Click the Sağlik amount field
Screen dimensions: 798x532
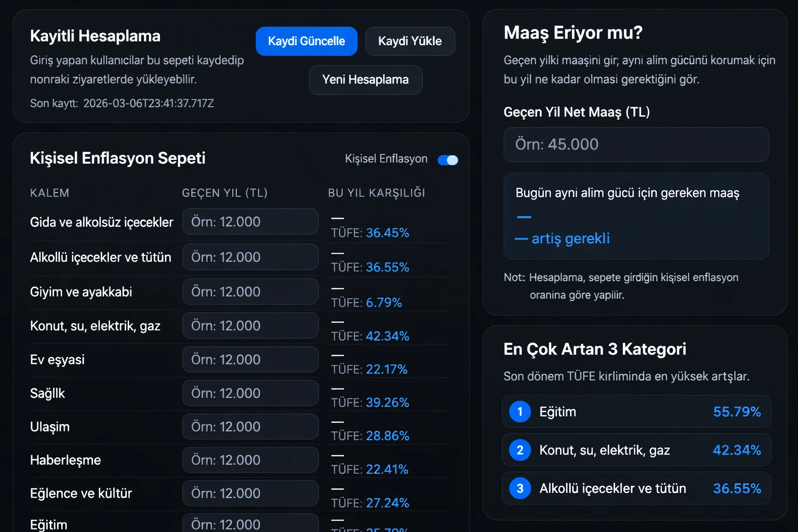click(x=250, y=393)
